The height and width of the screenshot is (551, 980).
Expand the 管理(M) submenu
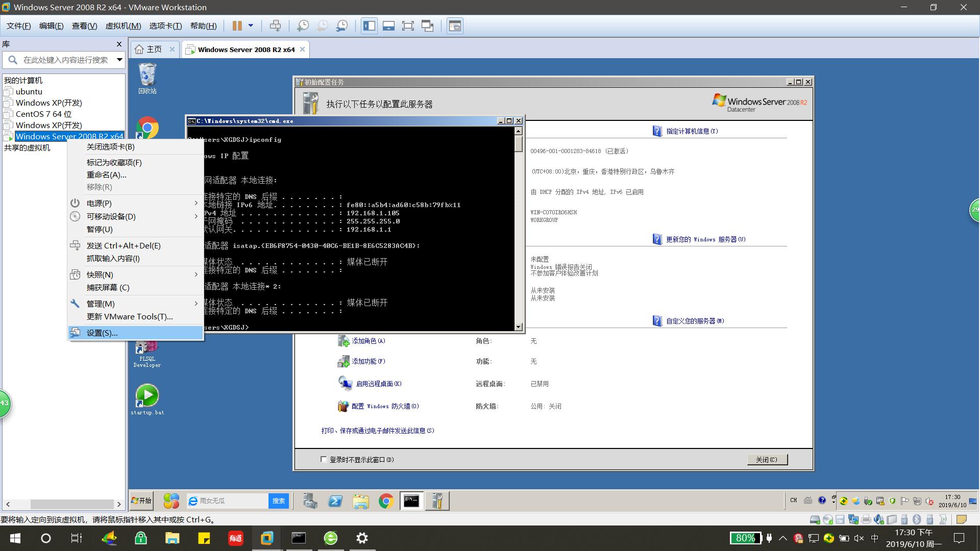(136, 304)
